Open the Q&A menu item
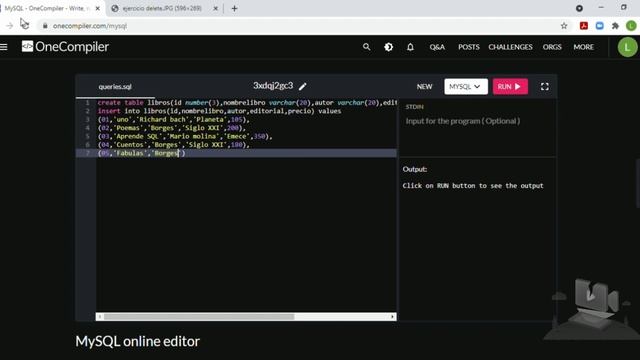The height and width of the screenshot is (360, 640). click(437, 47)
